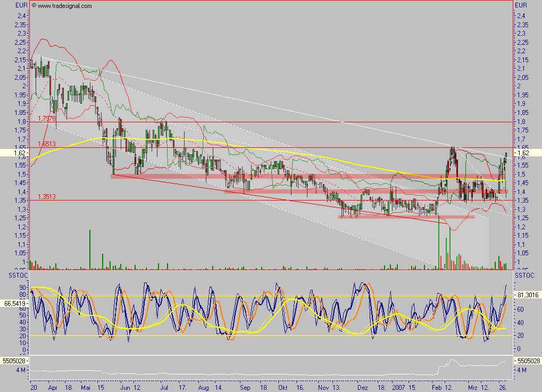Image resolution: width=542 pixels, height=392 pixels.
Task: Select the 5505028 volume value label
Action: 13,360
